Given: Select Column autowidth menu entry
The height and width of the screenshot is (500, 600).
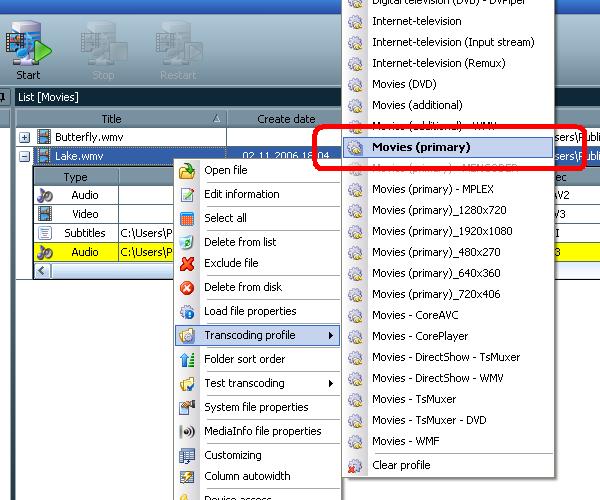Looking at the screenshot, I should point(248,476).
